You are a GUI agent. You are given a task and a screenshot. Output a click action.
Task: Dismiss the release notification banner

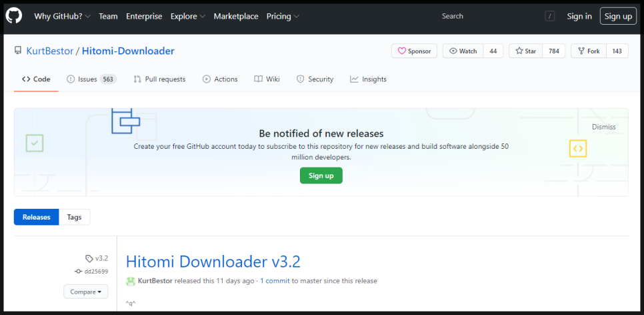tap(604, 127)
